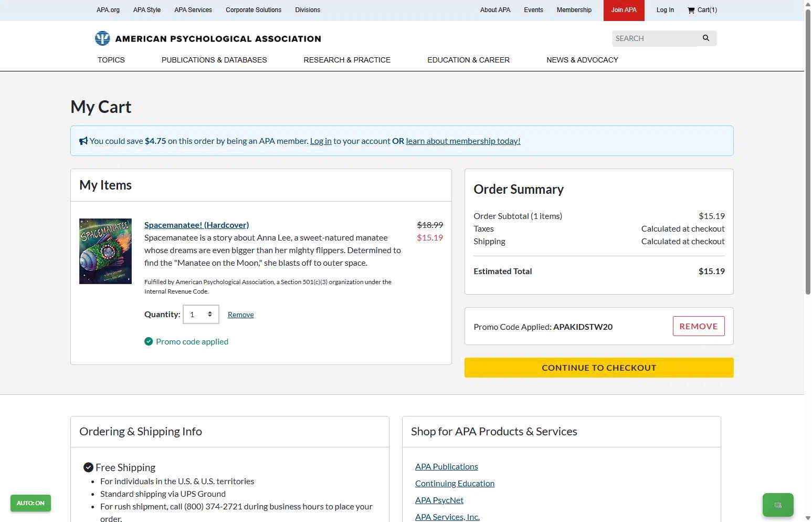Click the discounted $15.19 item price
Image resolution: width=812 pixels, height=522 pixels.
[x=430, y=237]
